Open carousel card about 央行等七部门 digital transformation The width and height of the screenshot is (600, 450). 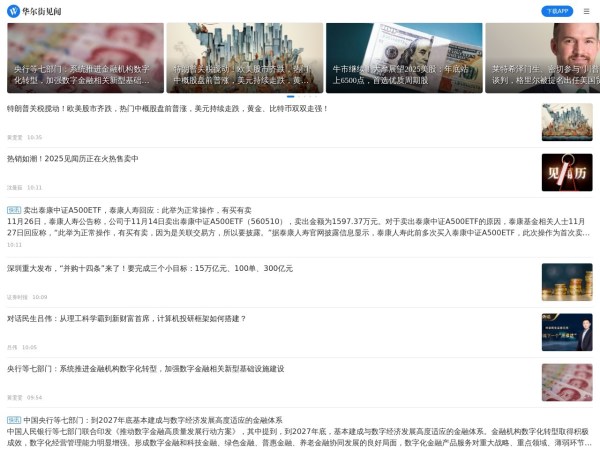[85, 58]
